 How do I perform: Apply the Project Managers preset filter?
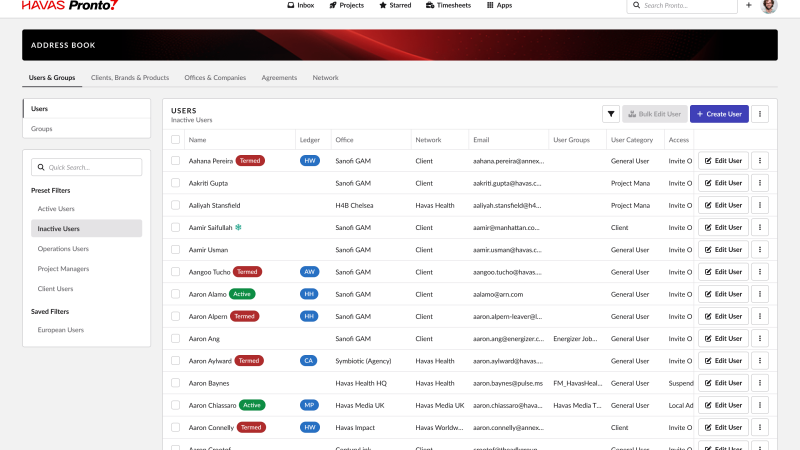pos(86,268)
